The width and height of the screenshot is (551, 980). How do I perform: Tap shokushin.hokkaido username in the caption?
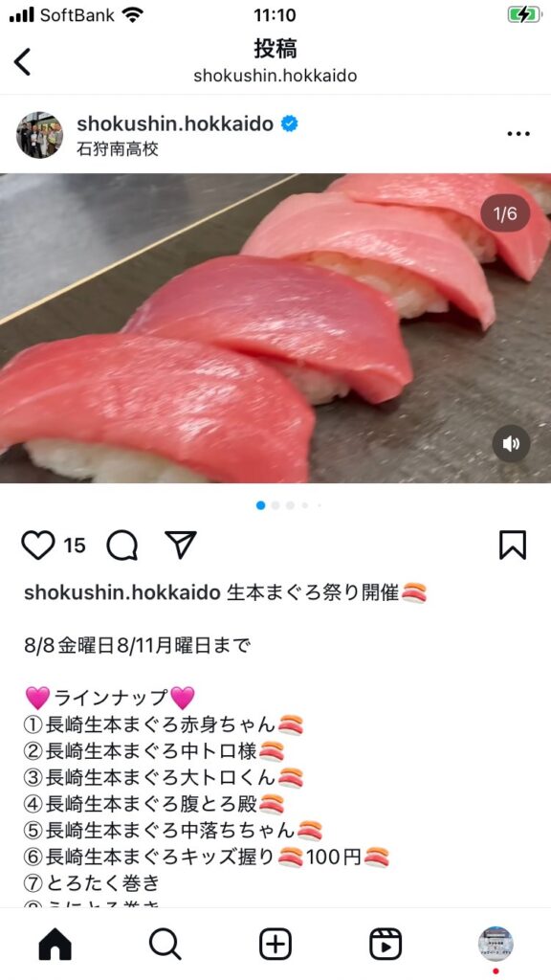tap(122, 592)
